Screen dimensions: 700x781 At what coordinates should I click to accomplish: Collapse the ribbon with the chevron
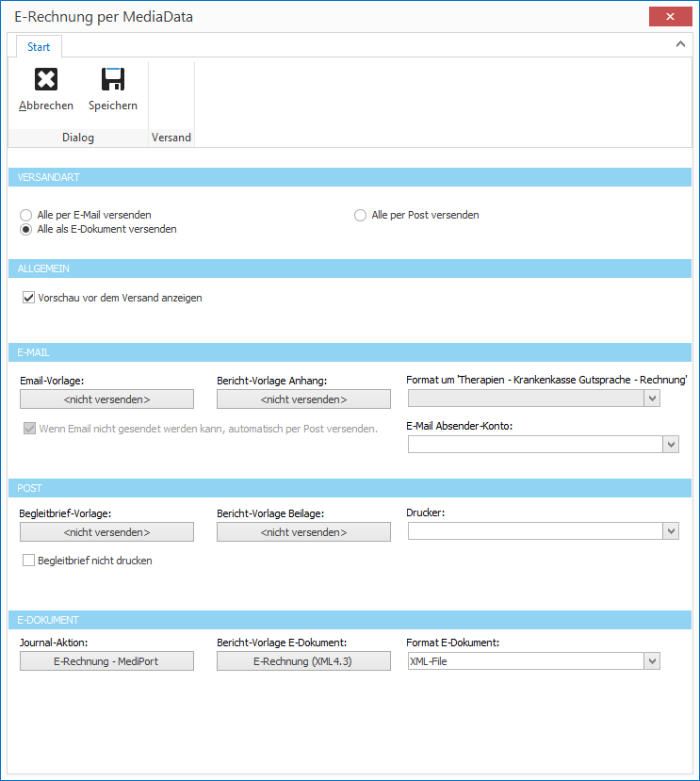click(x=681, y=43)
